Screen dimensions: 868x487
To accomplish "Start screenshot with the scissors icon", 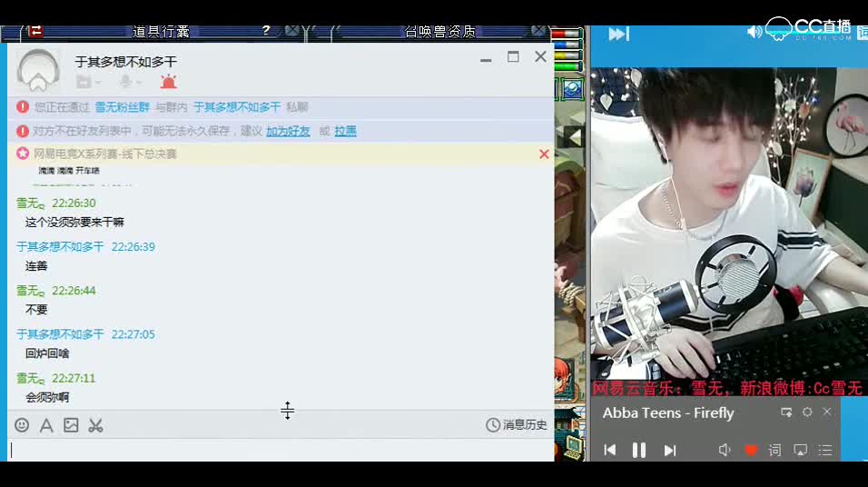I will (x=95, y=425).
